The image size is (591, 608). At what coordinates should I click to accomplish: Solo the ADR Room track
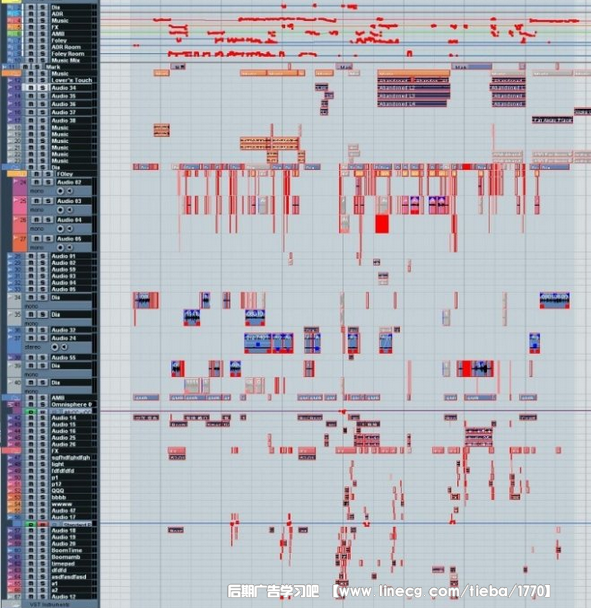42,47
